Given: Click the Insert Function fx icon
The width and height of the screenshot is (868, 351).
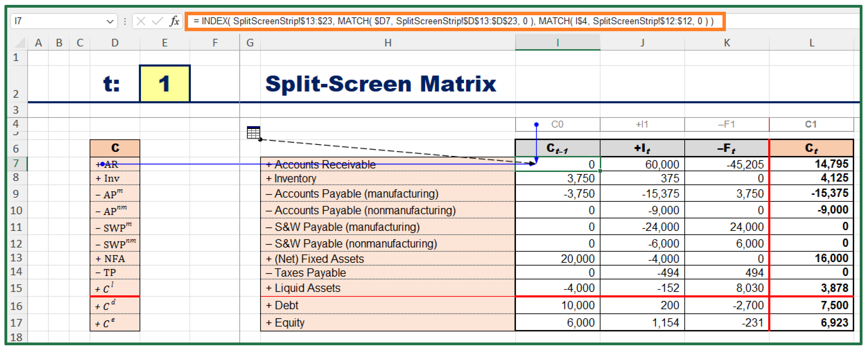Looking at the screenshot, I should pos(174,21).
